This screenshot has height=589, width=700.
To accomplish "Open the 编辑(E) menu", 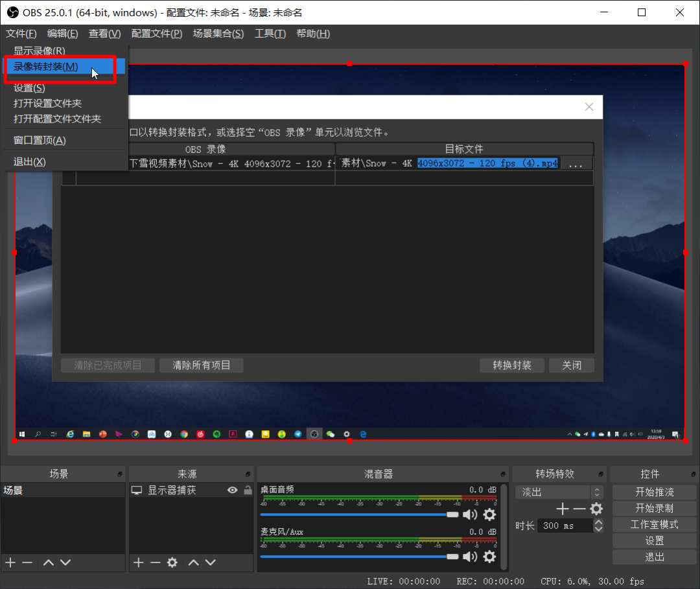I will tap(62, 34).
